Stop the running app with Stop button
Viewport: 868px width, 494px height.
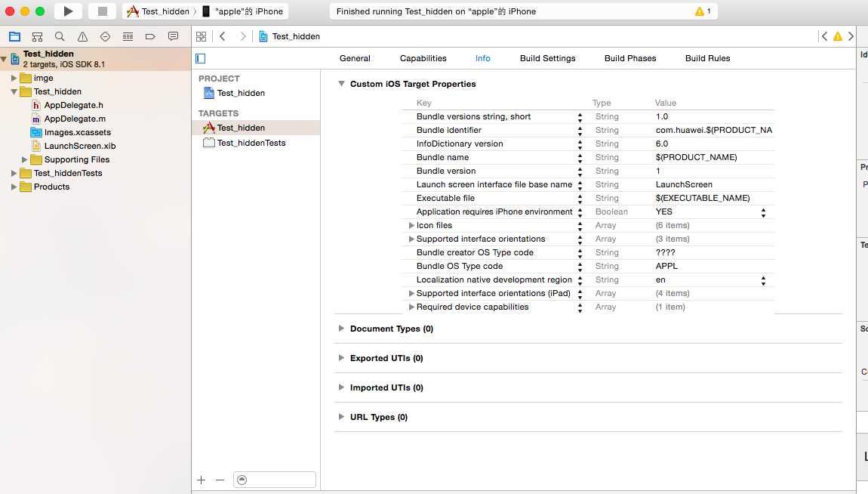(x=103, y=11)
